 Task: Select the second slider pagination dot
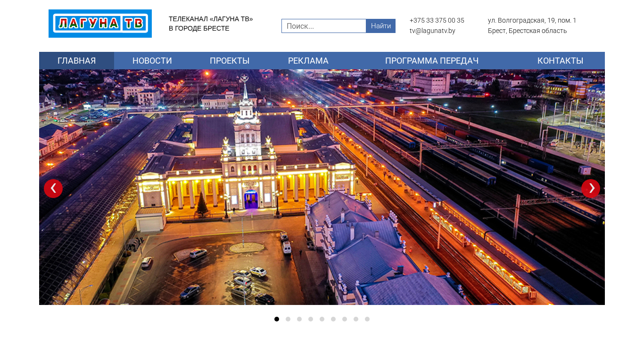pos(299,319)
